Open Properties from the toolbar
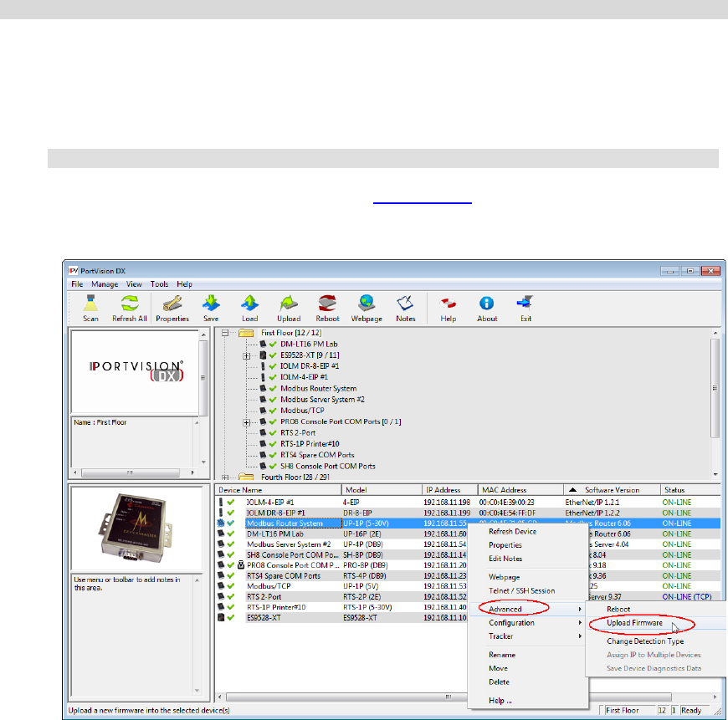Image resolution: width=728 pixels, height=720 pixels. [x=172, y=304]
